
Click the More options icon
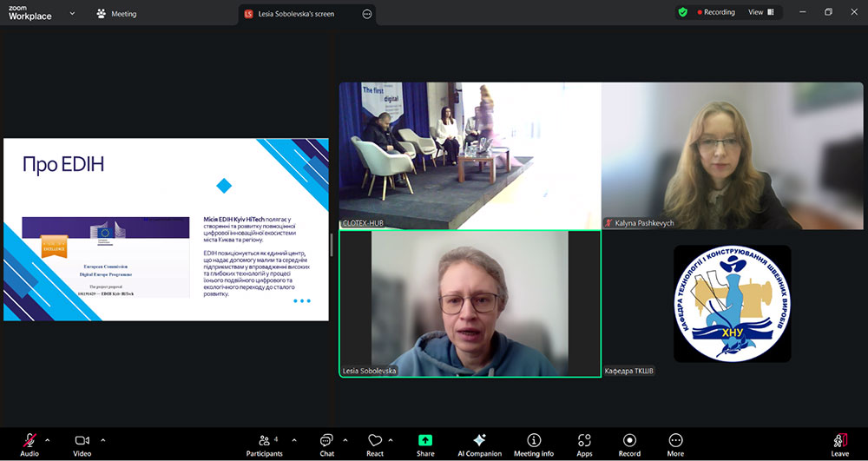coord(675,444)
